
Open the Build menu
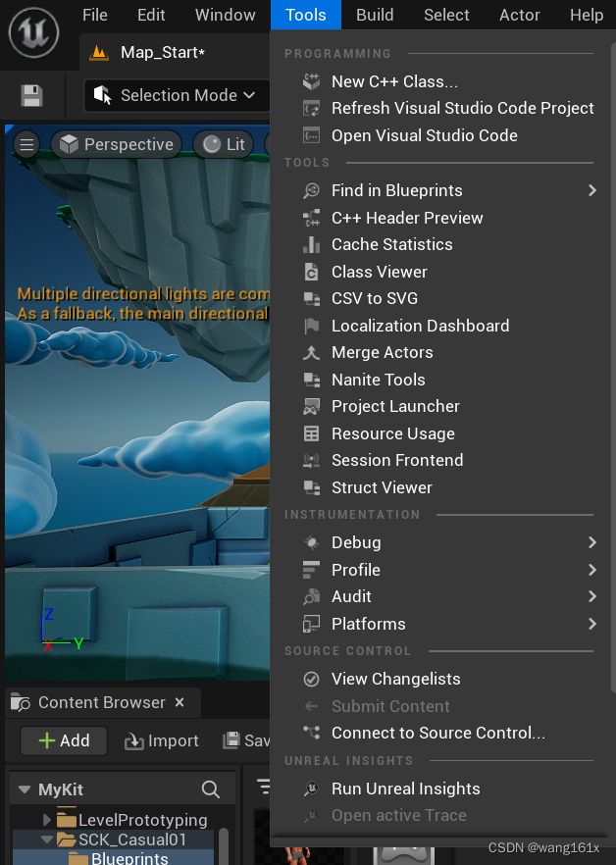click(375, 15)
